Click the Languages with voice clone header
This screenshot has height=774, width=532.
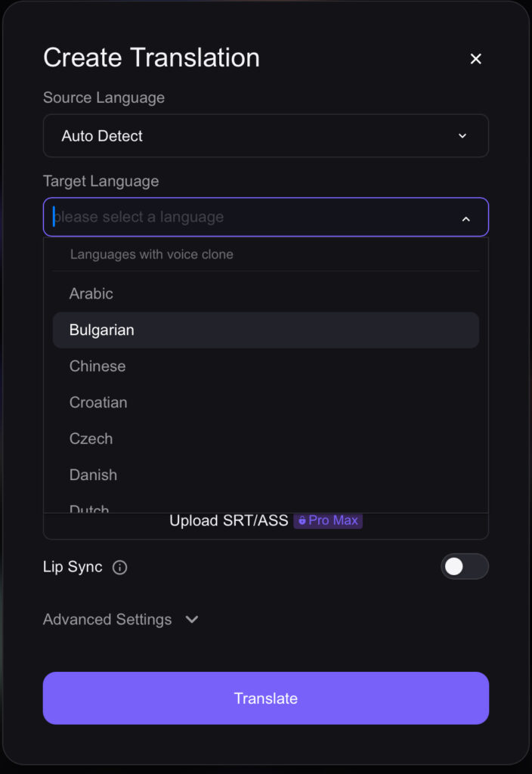(152, 255)
